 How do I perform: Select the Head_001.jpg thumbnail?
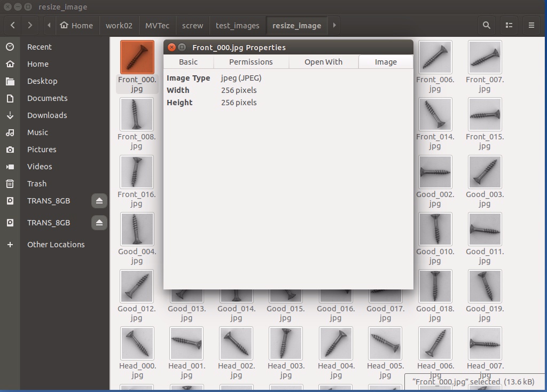tap(186, 343)
